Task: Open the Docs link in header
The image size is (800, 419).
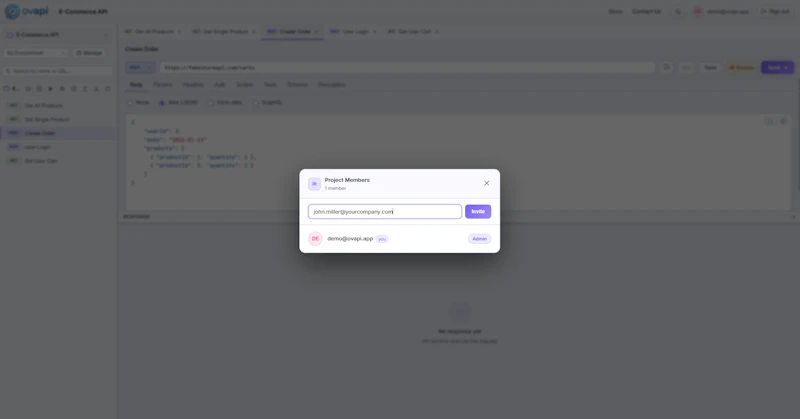Action: click(615, 11)
